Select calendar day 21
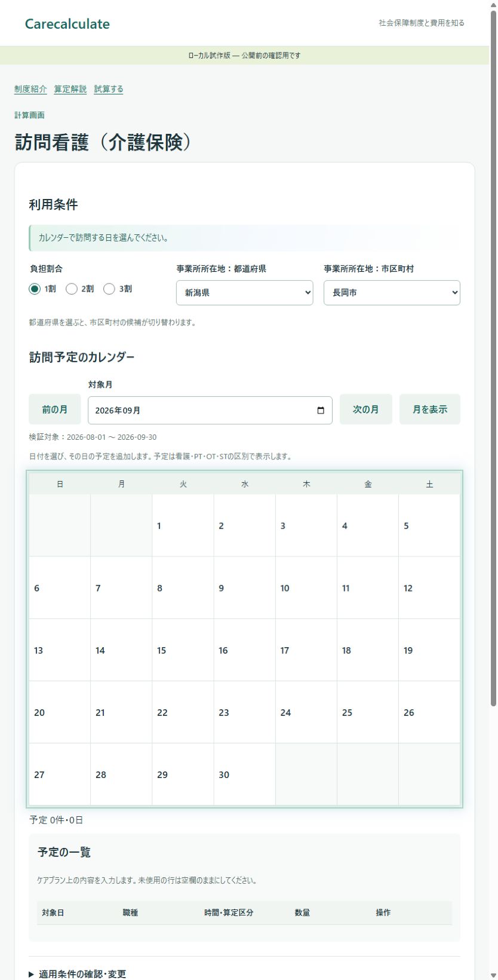 (x=121, y=712)
